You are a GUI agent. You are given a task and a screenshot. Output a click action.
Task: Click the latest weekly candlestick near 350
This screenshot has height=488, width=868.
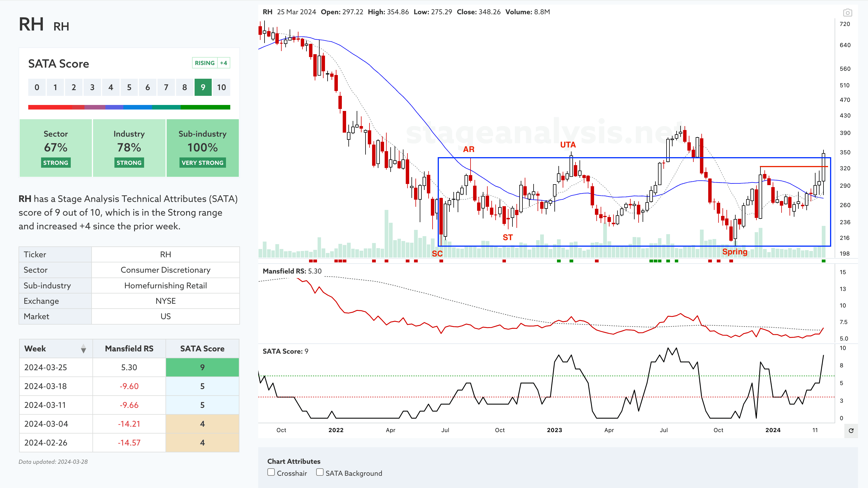point(823,167)
